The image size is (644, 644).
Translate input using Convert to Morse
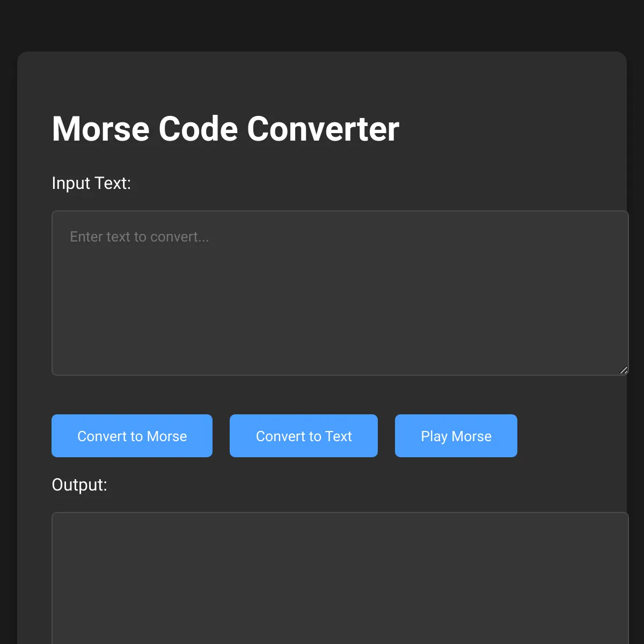pyautogui.click(x=132, y=436)
